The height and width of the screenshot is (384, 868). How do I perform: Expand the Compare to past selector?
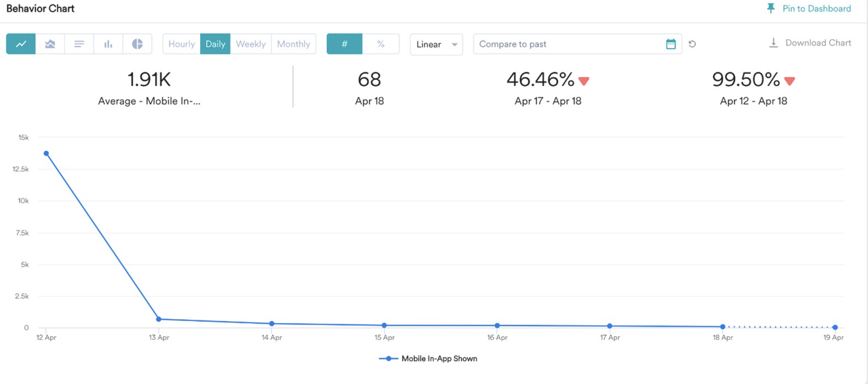pos(570,44)
